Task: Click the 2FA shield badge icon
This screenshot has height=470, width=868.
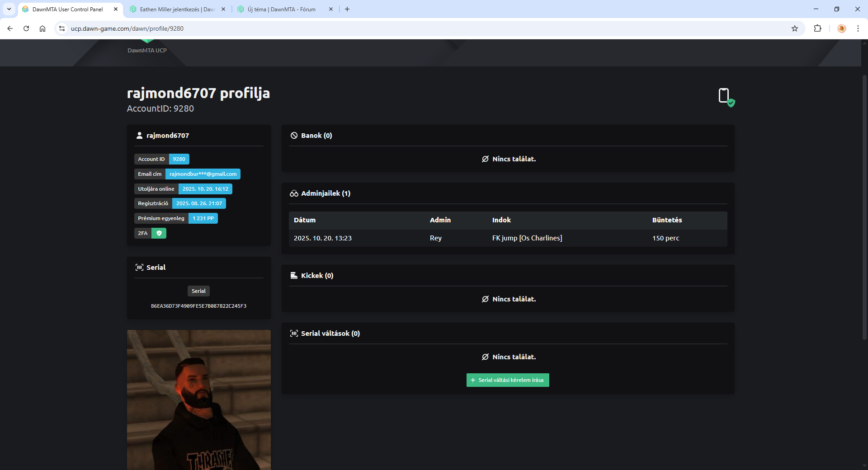Action: [159, 233]
